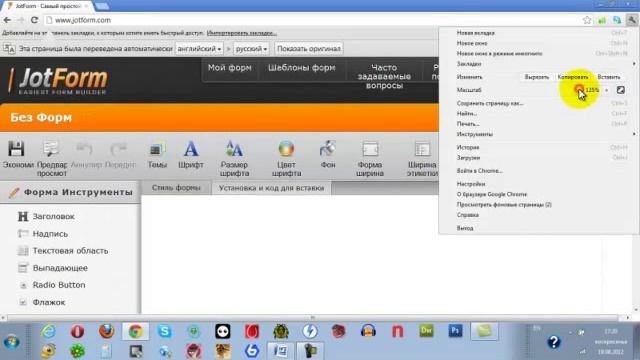Open the form preview (Предвар просмот) icon
Viewport: 640px width, 360px height.
(x=51, y=149)
